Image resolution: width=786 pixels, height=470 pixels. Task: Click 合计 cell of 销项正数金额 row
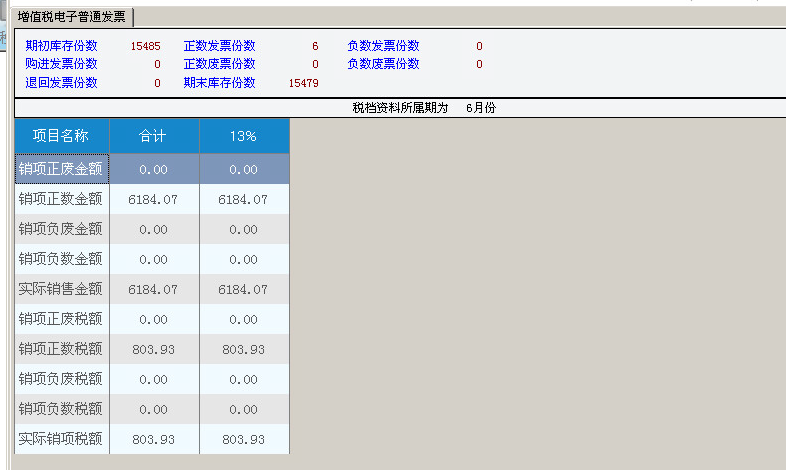[x=153, y=200]
